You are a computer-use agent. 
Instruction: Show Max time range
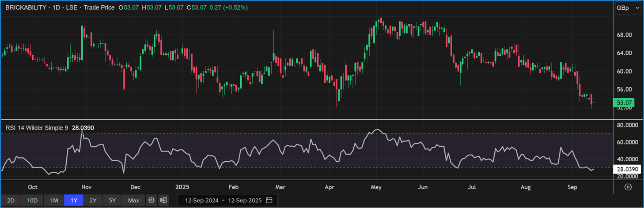pyautogui.click(x=133, y=201)
